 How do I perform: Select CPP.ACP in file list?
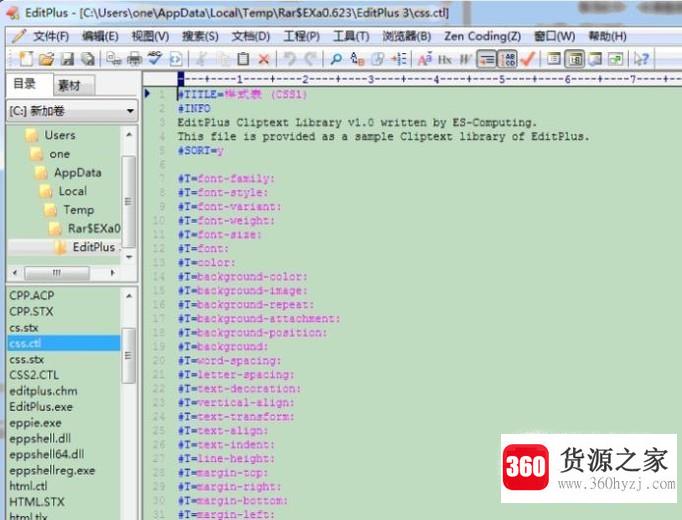click(32, 295)
